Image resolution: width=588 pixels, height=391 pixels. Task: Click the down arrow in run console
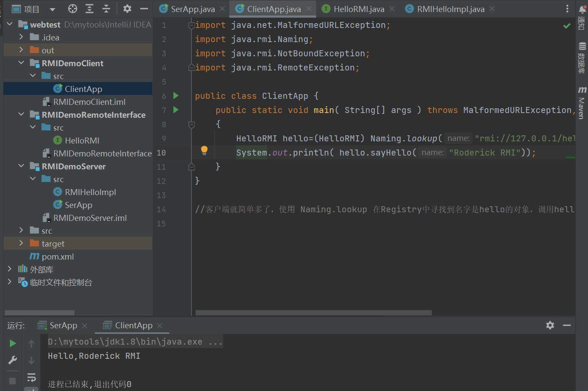click(31, 360)
